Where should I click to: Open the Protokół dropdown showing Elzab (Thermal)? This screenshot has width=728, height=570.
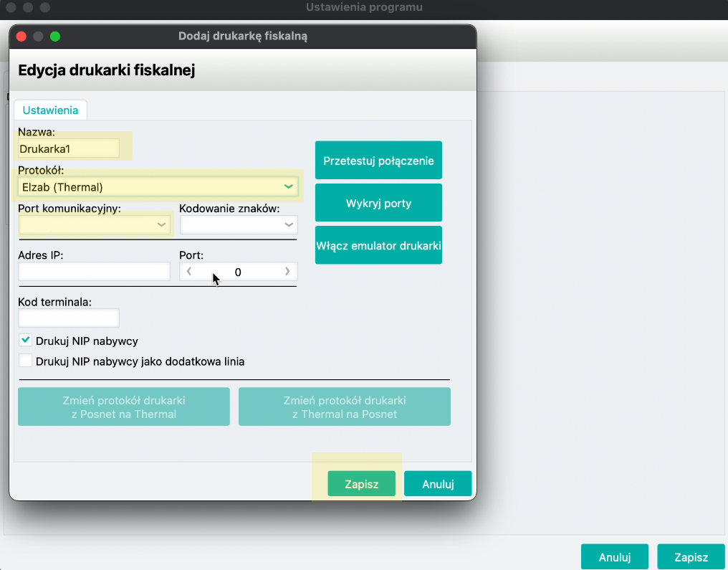(157, 187)
